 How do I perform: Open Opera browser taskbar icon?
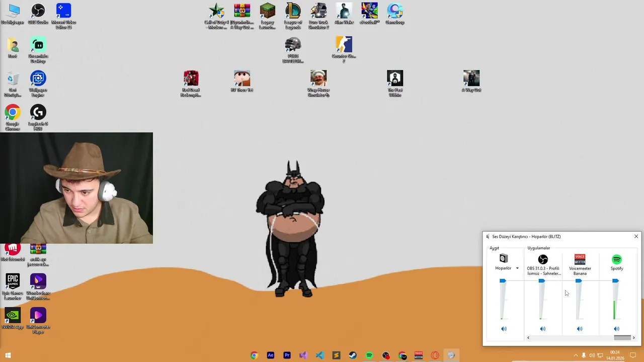click(435, 355)
